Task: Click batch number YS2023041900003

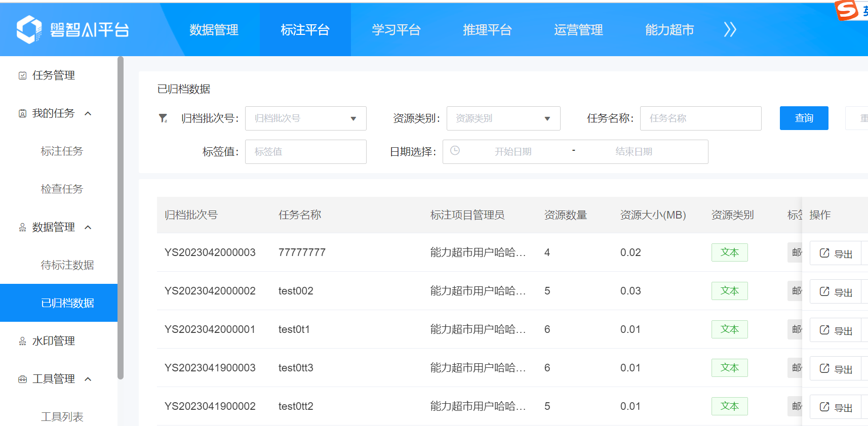Action: (210, 368)
